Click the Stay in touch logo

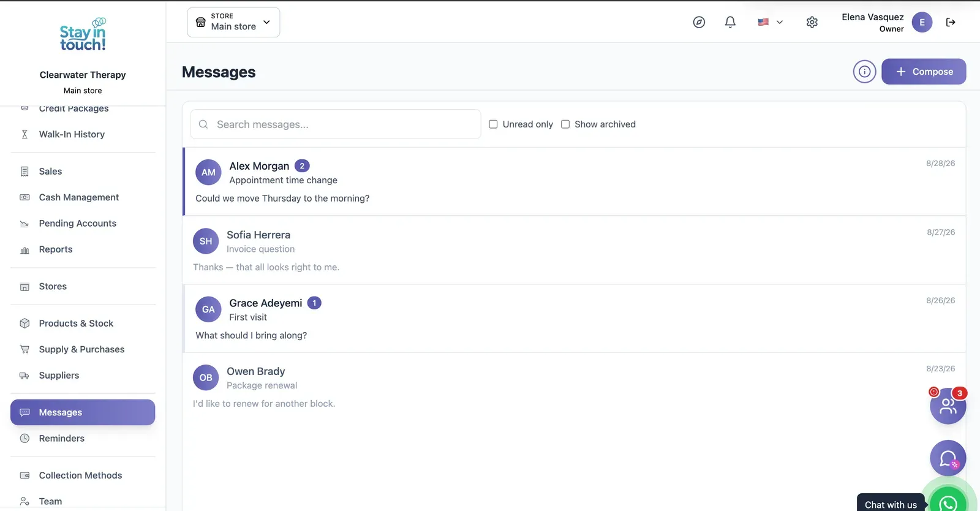pyautogui.click(x=83, y=34)
